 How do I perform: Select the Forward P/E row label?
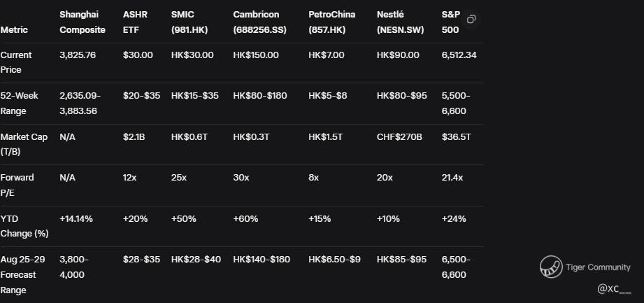(17, 185)
